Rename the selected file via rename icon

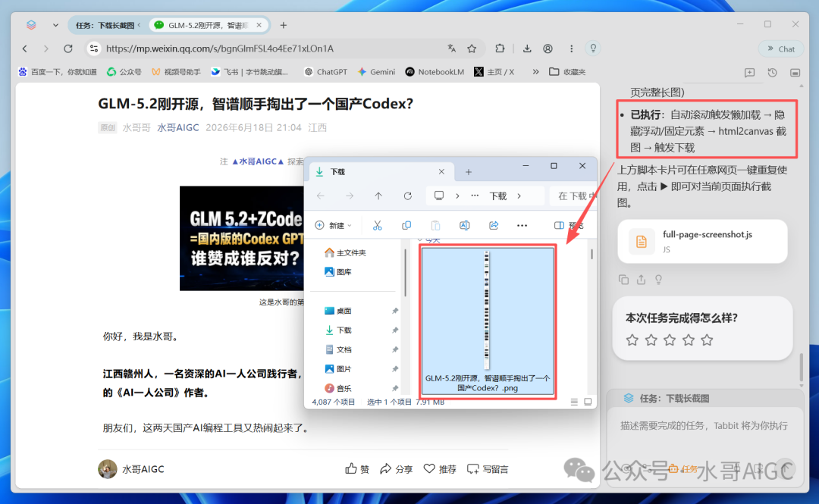point(464,226)
